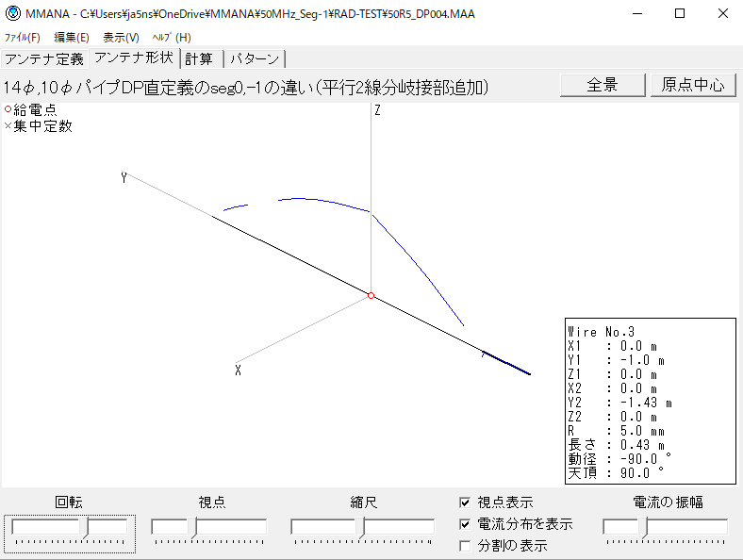Viewport: 743px width, 560px height.
Task: Maximize the MMANA window
Action: click(679, 14)
